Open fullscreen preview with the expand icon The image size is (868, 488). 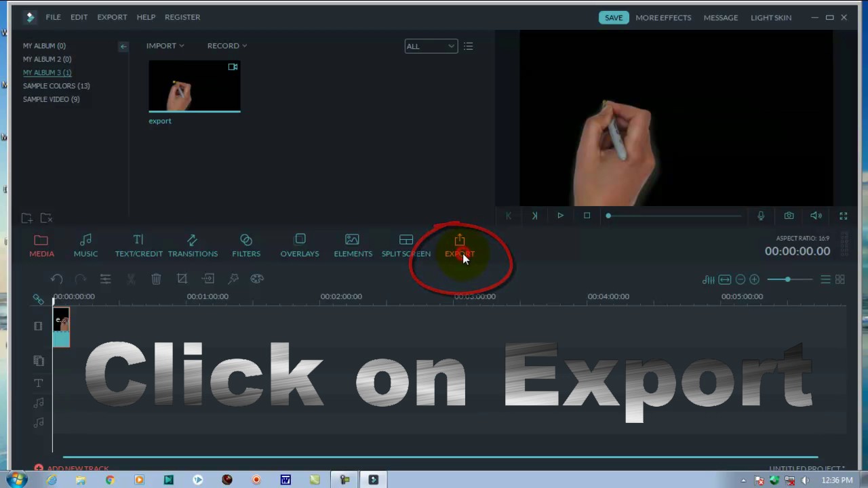pyautogui.click(x=843, y=216)
